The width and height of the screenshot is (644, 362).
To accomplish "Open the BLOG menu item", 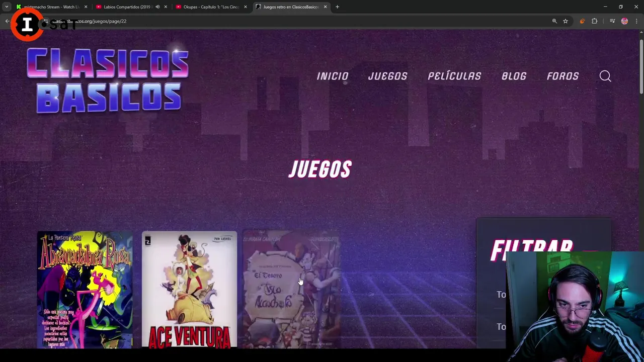I will [514, 76].
